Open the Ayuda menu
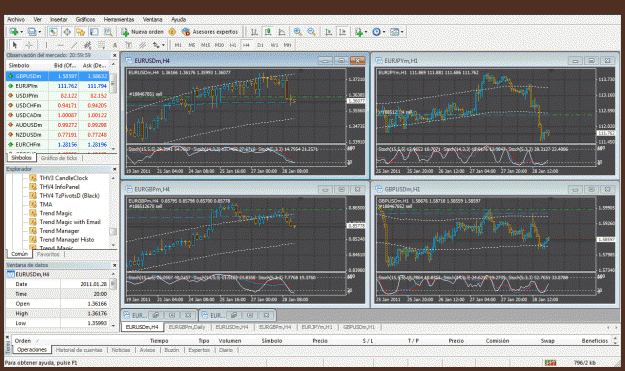The image size is (625, 371). 179,19
